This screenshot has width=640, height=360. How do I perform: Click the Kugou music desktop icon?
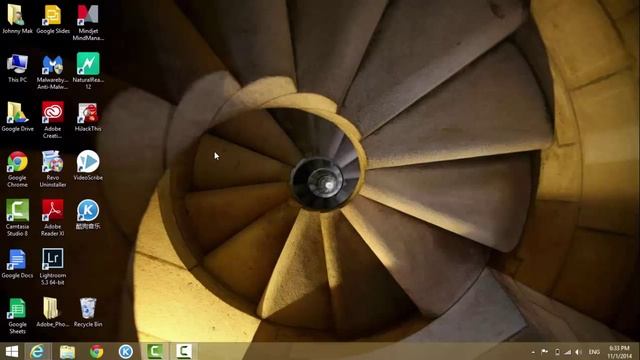[x=88, y=214]
